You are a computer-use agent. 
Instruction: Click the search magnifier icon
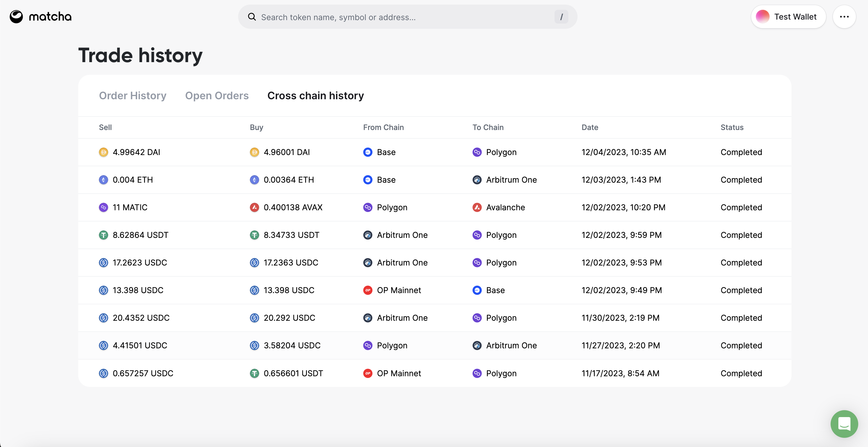coord(252,17)
